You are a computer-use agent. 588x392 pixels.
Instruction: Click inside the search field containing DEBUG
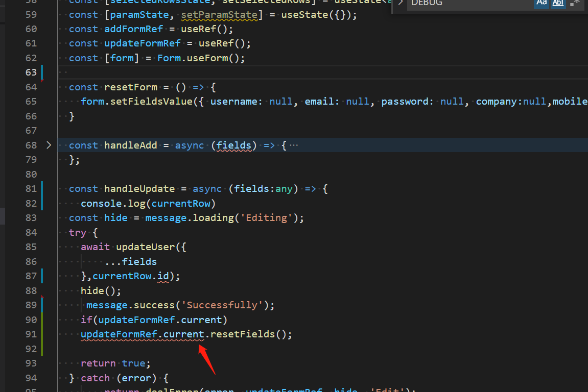(460, 4)
